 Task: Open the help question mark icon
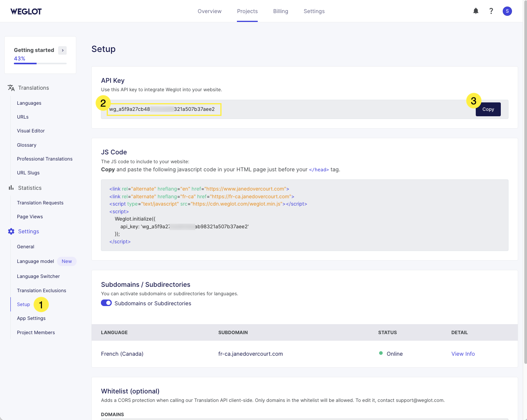(491, 11)
